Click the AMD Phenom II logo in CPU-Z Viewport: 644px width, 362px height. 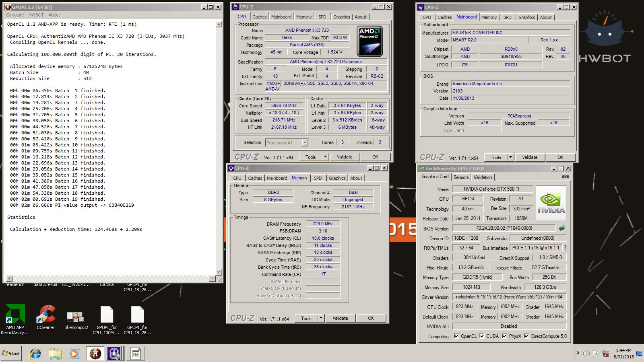tap(369, 41)
